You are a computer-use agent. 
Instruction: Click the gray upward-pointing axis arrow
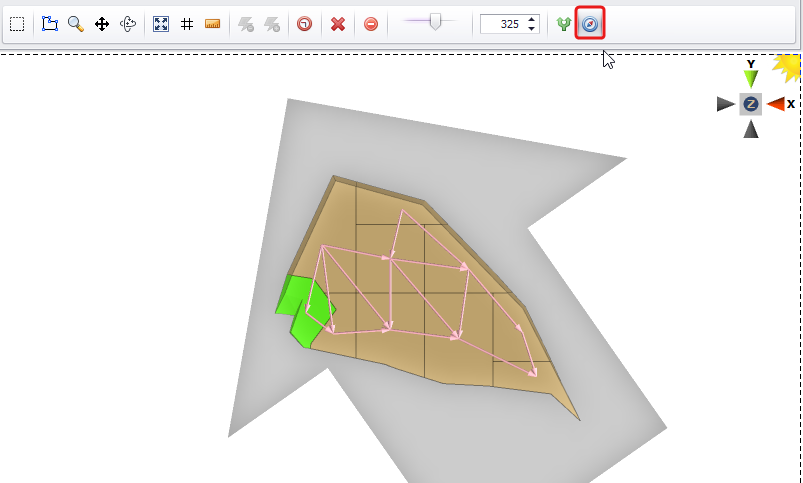751,129
